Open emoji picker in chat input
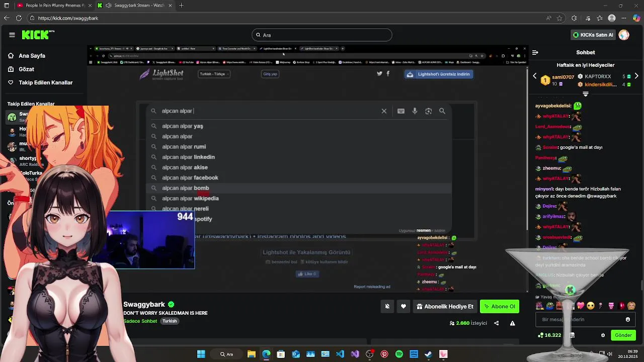644x362 pixels. coord(628,319)
